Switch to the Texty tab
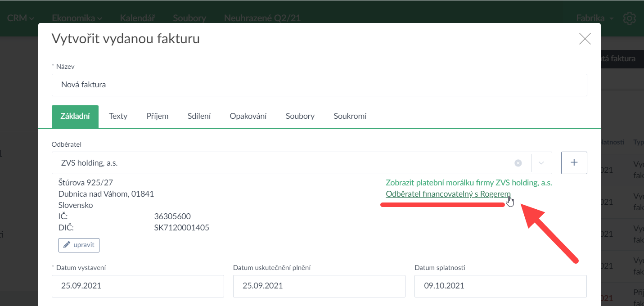 click(118, 116)
